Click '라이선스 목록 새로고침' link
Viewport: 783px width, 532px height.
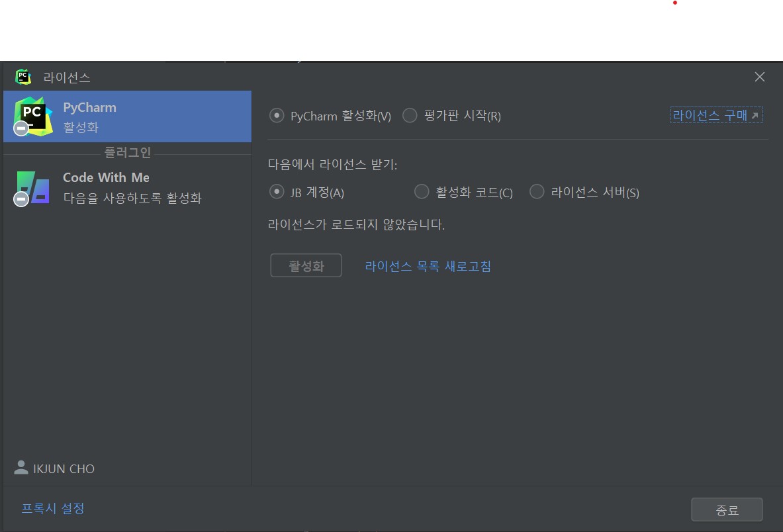[x=428, y=266]
